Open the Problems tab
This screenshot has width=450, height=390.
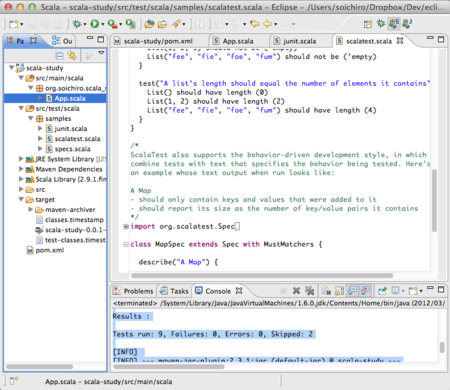133,291
